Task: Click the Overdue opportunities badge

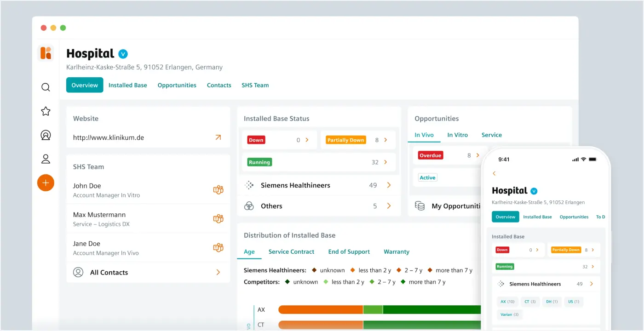Action: [430, 155]
